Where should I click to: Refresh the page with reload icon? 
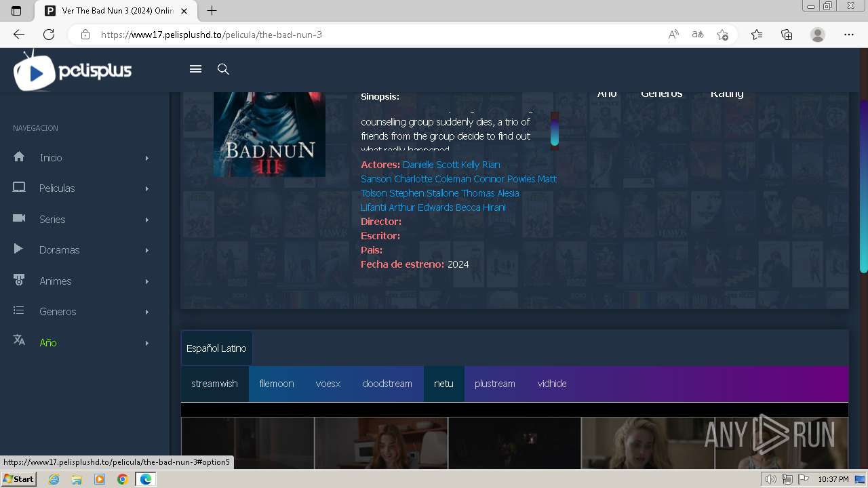point(49,35)
